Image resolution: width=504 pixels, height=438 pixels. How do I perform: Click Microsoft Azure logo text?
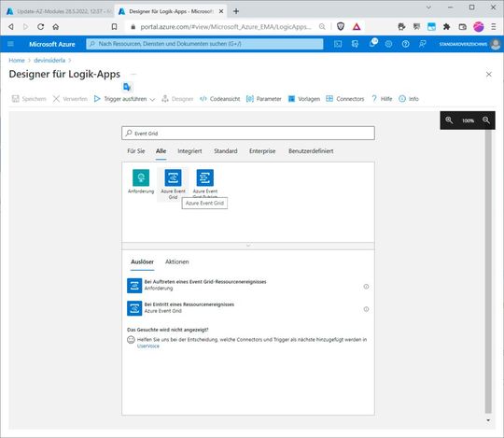[51, 44]
